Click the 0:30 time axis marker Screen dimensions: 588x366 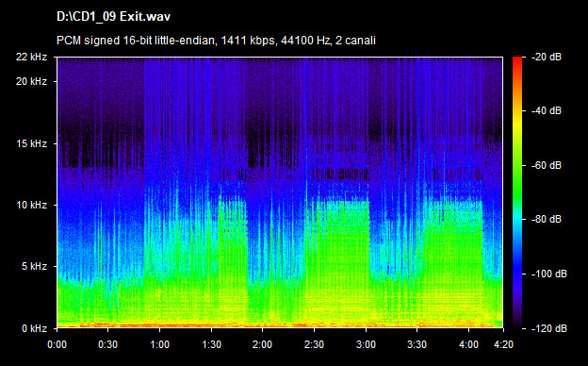(x=108, y=344)
